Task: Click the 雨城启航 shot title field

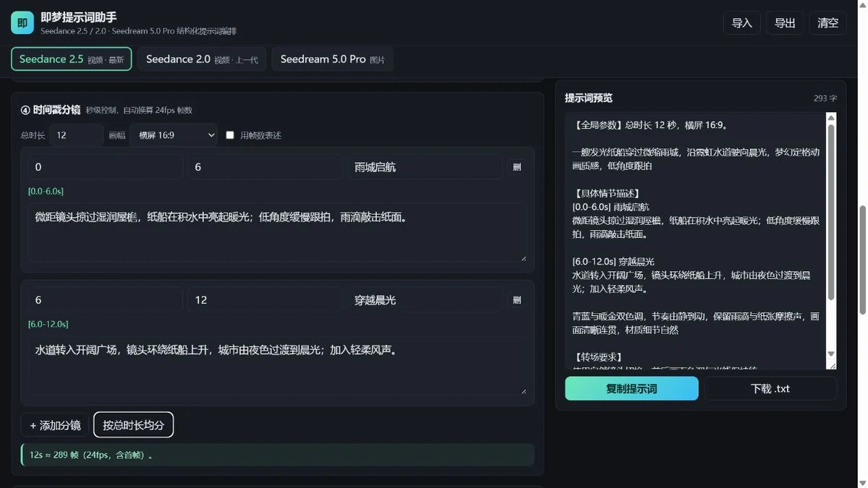Action: tap(425, 167)
